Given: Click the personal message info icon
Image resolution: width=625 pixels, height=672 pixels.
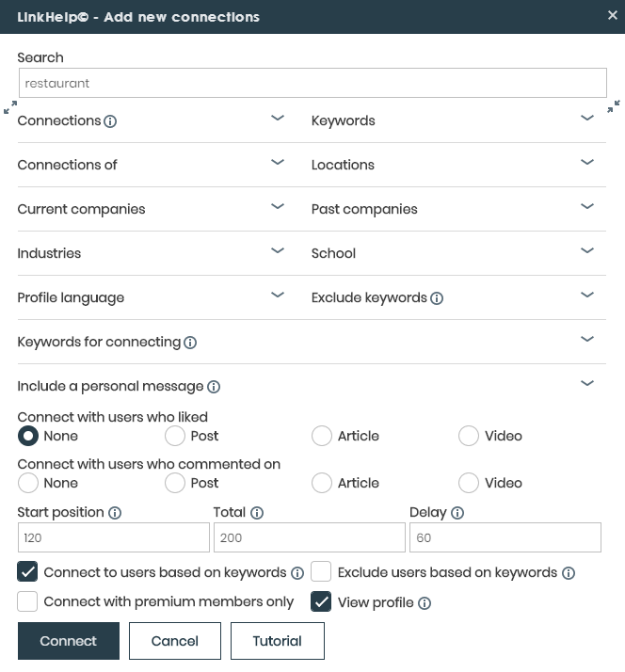Looking at the screenshot, I should pyautogui.click(x=214, y=387).
